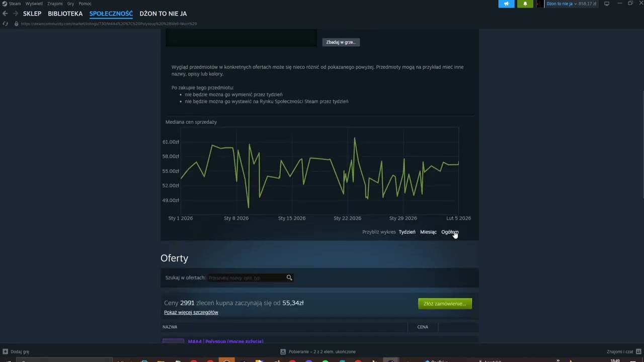Open the Wyświetl menu
This screenshot has width=644, height=362.
tap(34, 4)
